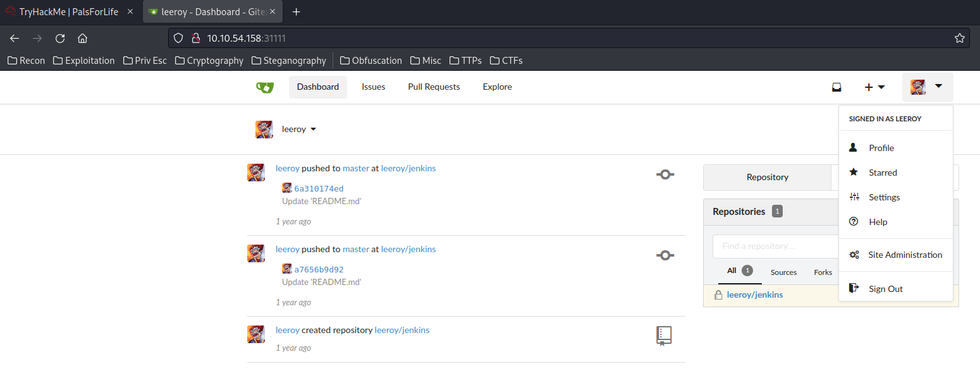Click leeroy avatar beside 6a310174ed push entry
Screen dimensions: 980x371
click(x=256, y=173)
